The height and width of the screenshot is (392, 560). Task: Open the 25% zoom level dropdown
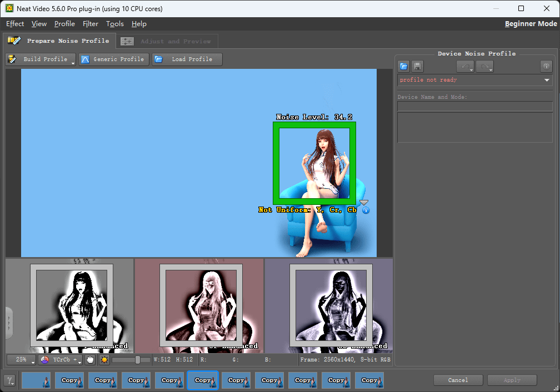(x=22, y=360)
